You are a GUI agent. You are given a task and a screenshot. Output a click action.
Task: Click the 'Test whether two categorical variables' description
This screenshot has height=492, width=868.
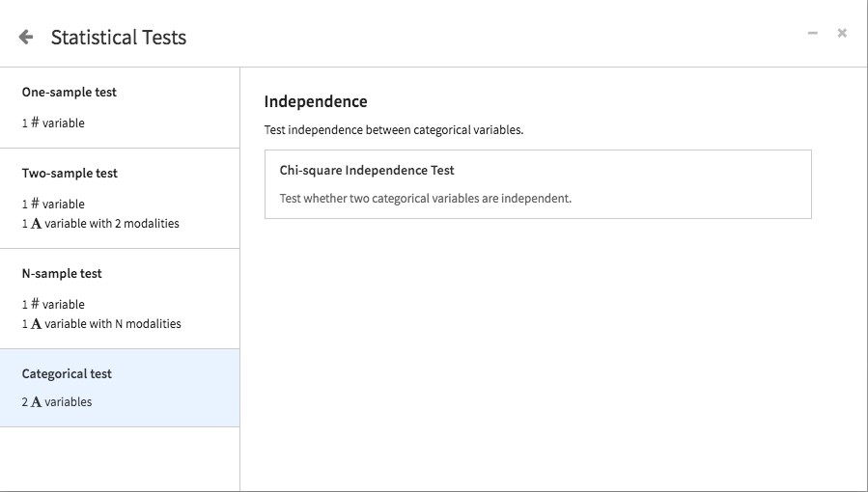click(x=425, y=199)
